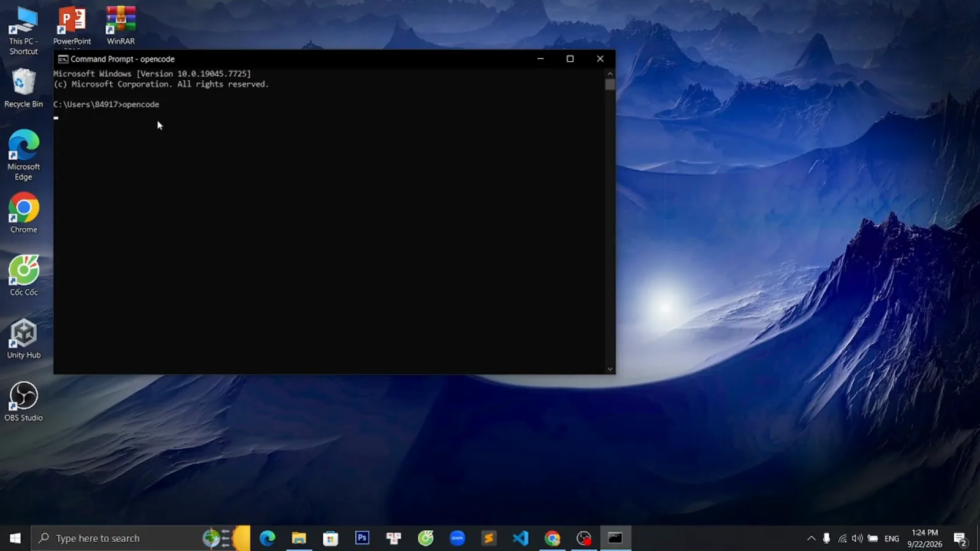Open Cốc Cốc browser from the taskbar
Image resolution: width=980 pixels, height=551 pixels.
click(426, 538)
